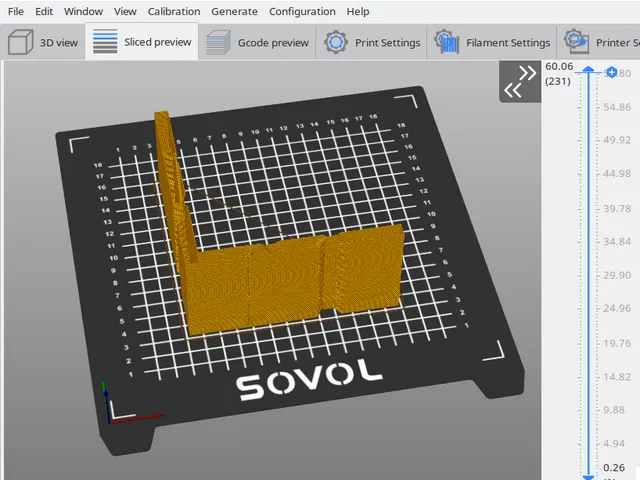Viewport: 640px width, 480px height.
Task: Select the Sliced preview tab
Action: coord(142,42)
